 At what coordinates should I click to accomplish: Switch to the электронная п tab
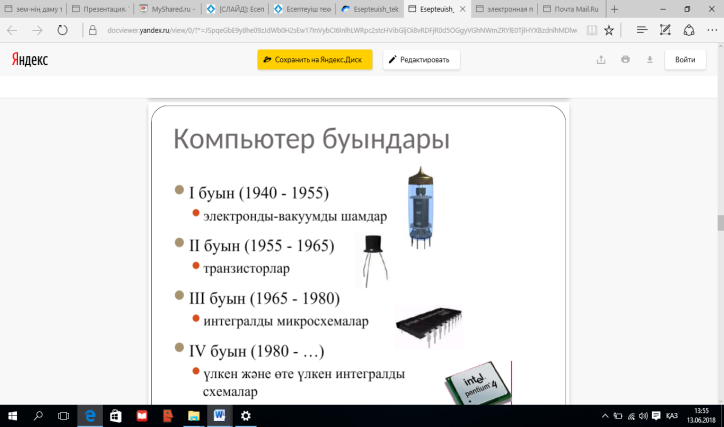click(505, 9)
